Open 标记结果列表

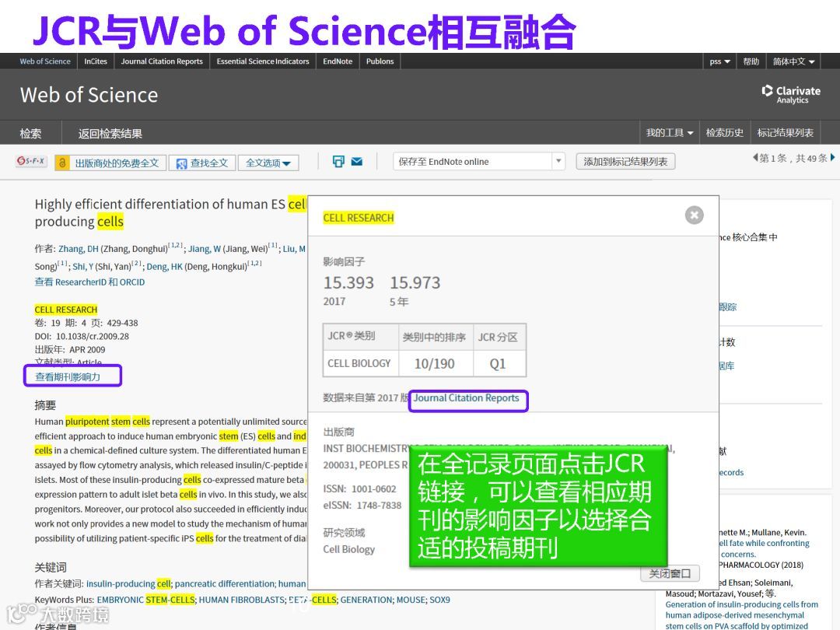pos(785,133)
